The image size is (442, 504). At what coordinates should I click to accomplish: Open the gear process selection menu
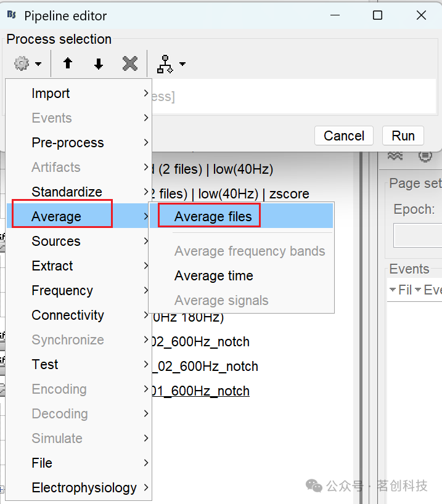[22, 63]
